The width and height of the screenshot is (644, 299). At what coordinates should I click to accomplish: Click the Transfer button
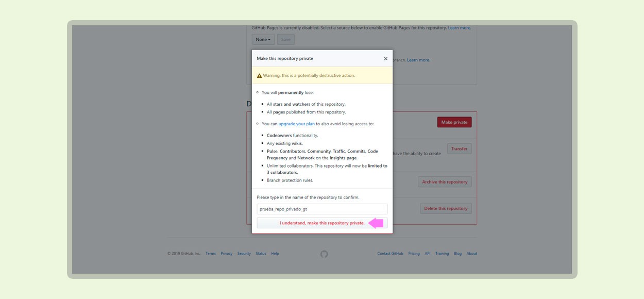point(459,149)
